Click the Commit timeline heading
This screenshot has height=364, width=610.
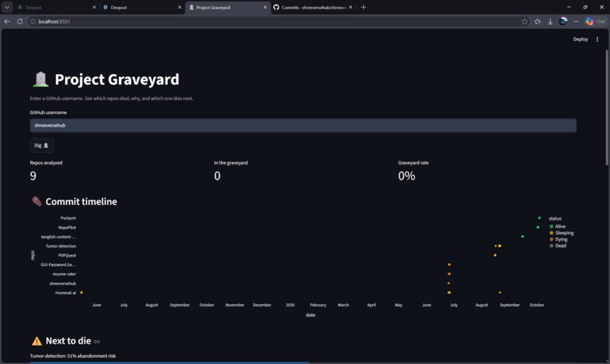81,201
